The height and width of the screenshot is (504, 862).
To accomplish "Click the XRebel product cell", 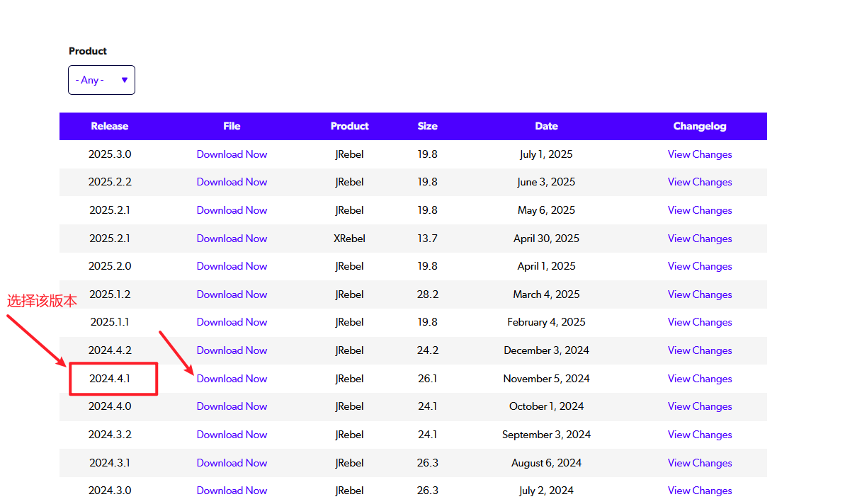I will point(350,239).
